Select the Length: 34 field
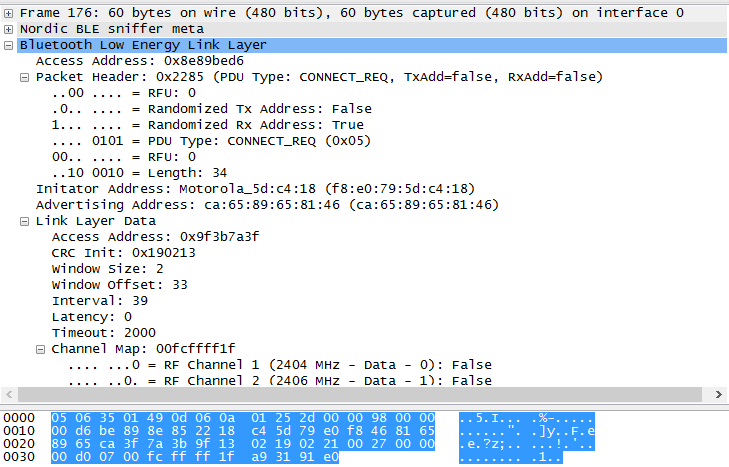 point(139,173)
